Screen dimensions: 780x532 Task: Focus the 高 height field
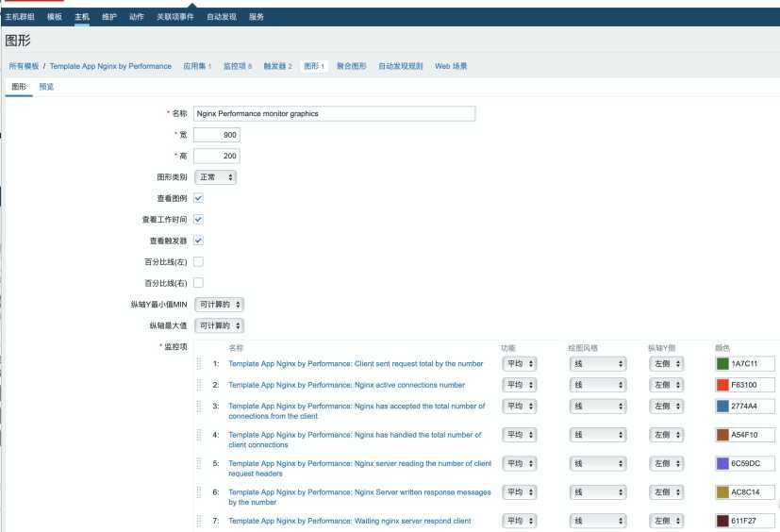coord(217,156)
